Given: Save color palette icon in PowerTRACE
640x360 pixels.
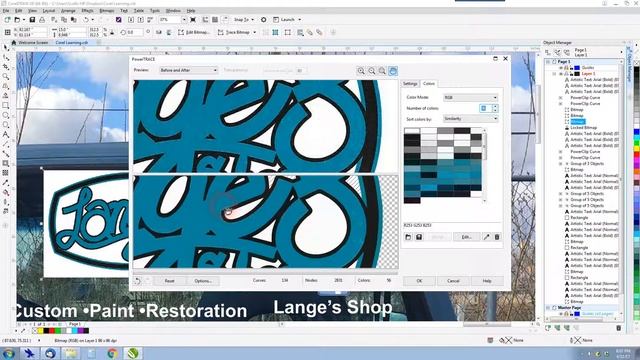Looking at the screenshot, I should tap(419, 237).
